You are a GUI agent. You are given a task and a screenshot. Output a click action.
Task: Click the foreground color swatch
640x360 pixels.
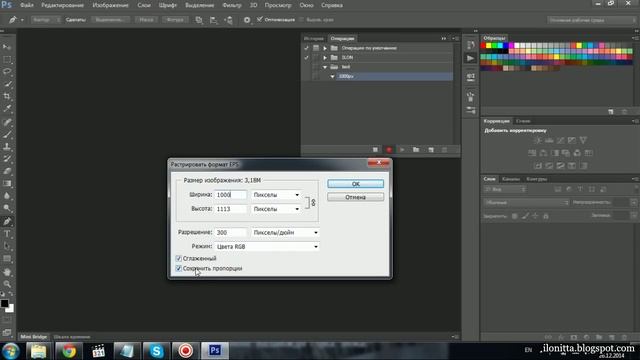pos(4,303)
